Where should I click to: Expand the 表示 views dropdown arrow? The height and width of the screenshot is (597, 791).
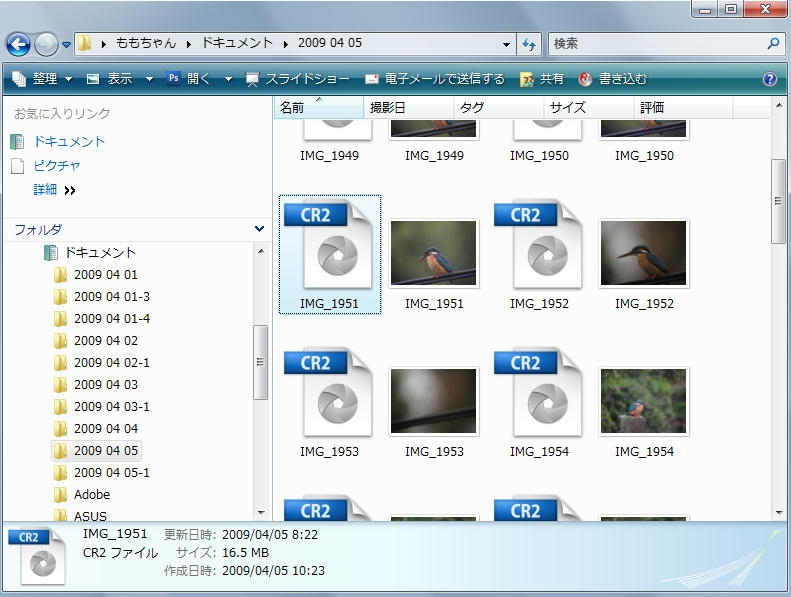coord(149,79)
